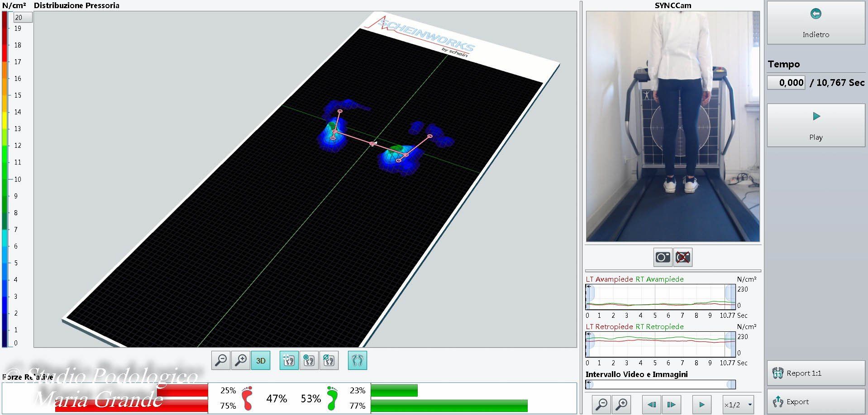
Task: Toggle the foot outline display button
Action: [358, 360]
